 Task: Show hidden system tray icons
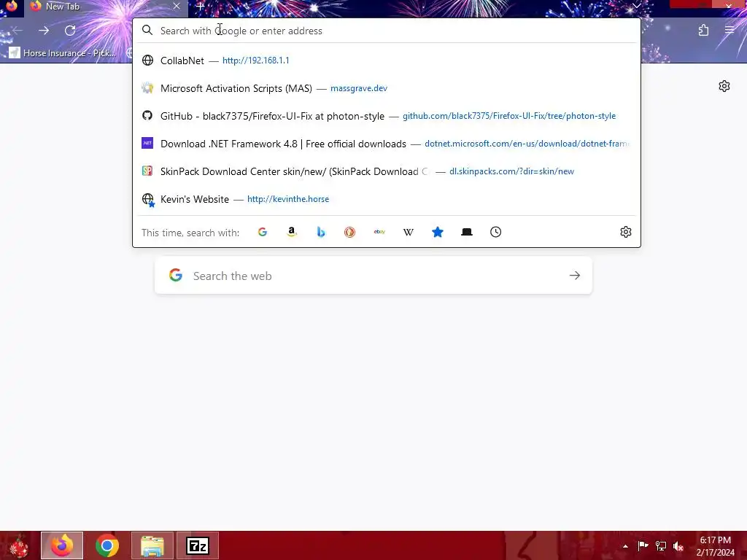point(625,546)
